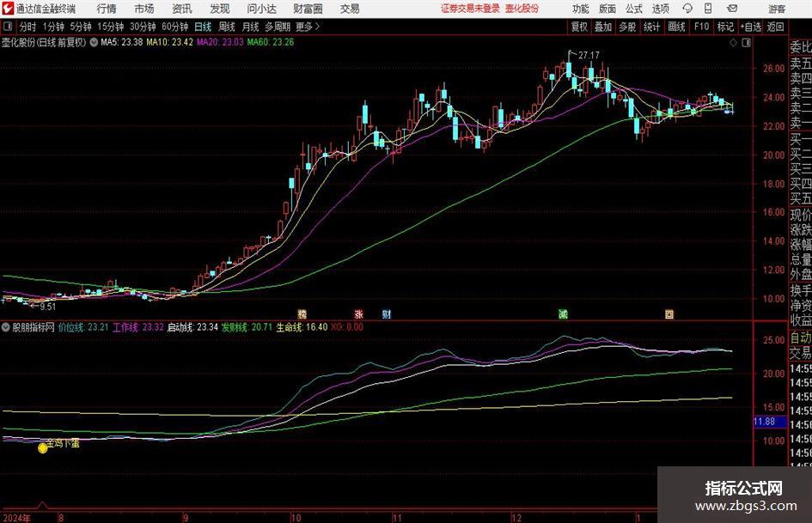
Task: Click the 2024年 year label on the time axis
Action: tap(16, 517)
